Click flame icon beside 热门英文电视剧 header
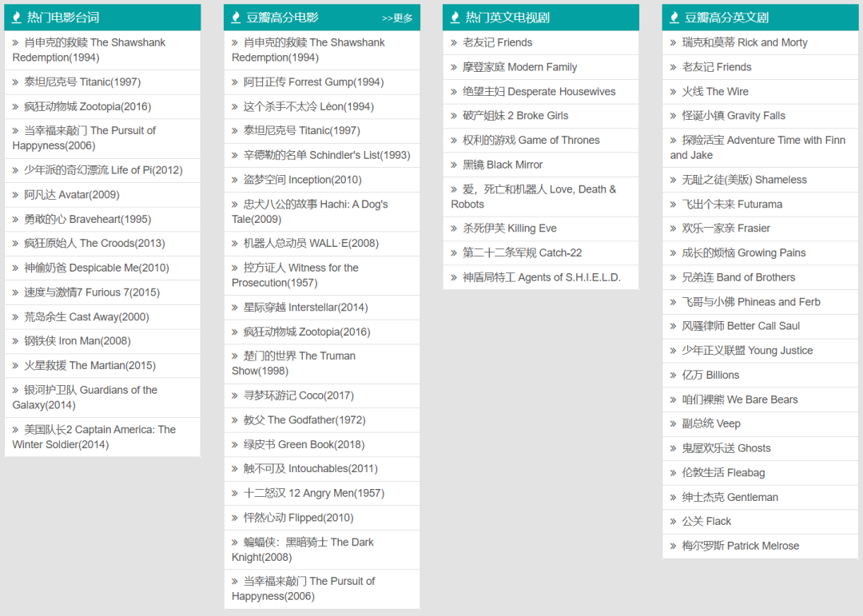This screenshot has height=616, width=863. pos(455,18)
